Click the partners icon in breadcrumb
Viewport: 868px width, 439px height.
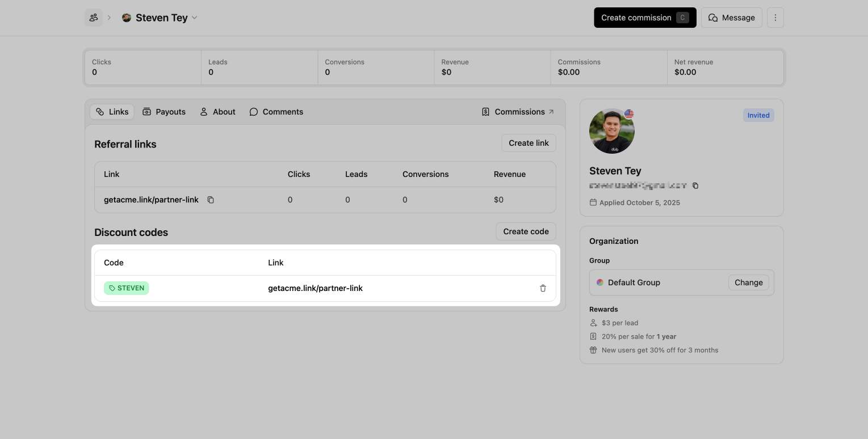click(x=94, y=18)
